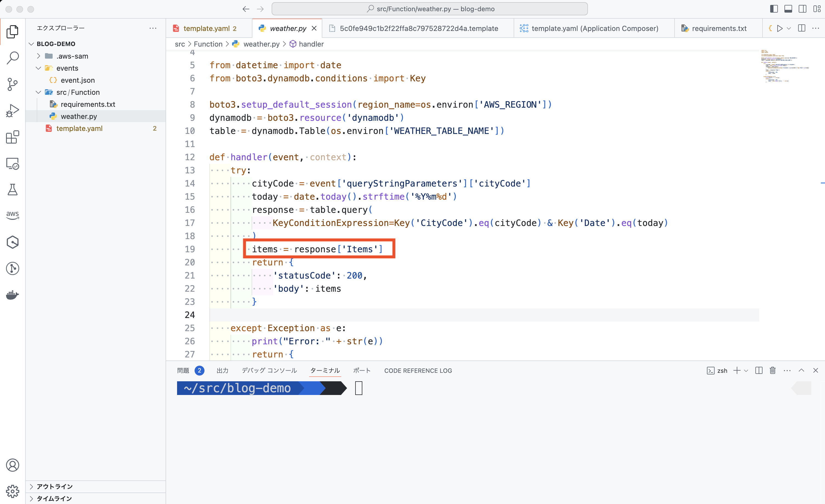Toggle the primary side bar layout icon
The image size is (825, 504).
click(x=774, y=9)
